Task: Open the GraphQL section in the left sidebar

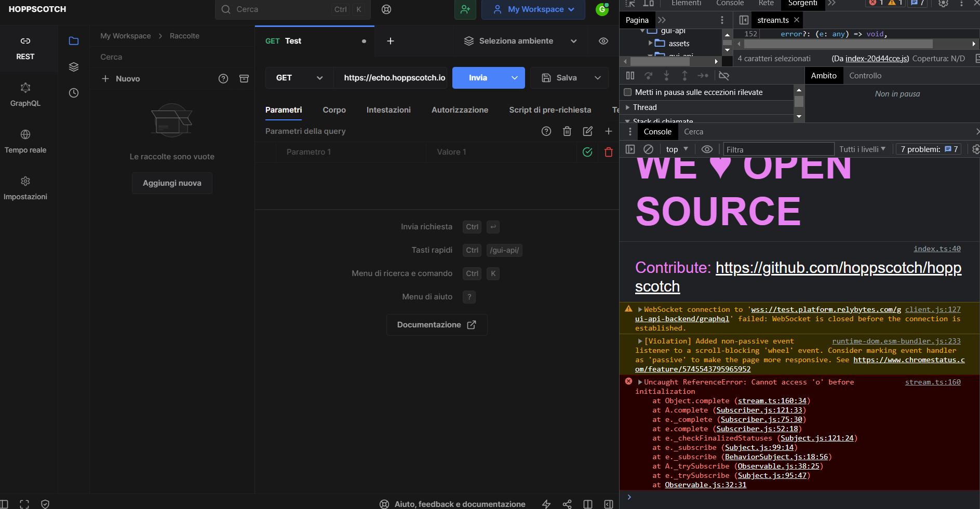Action: [x=25, y=95]
